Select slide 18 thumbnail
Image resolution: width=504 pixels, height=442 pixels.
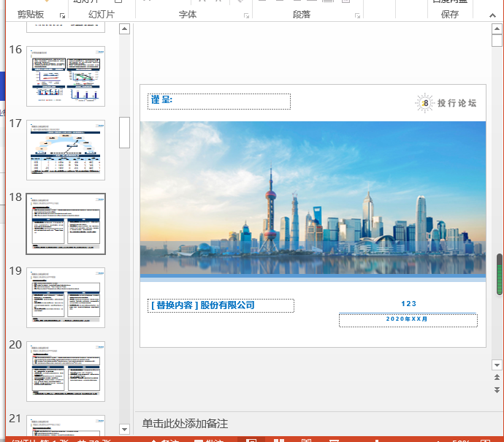click(x=66, y=224)
